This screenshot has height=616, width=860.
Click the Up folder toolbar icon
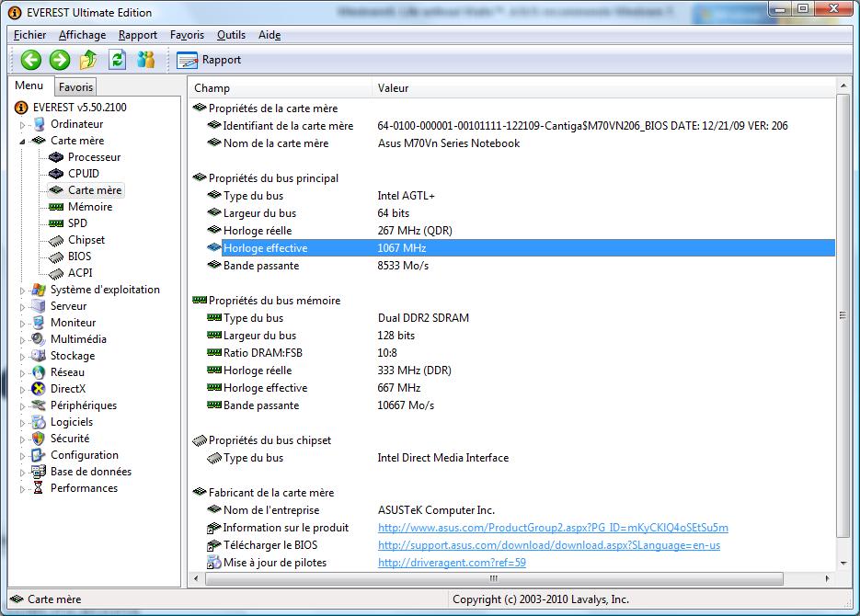coord(88,60)
